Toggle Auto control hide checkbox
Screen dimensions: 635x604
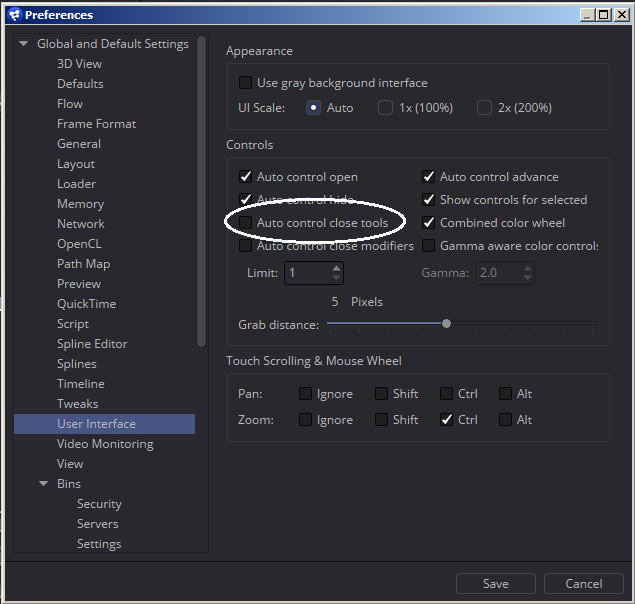(x=245, y=199)
